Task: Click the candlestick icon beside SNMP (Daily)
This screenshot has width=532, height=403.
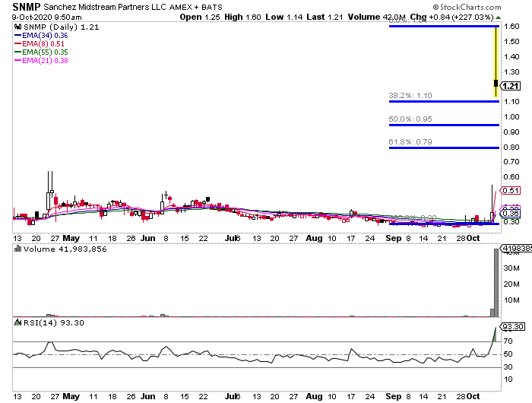Action: pyautogui.click(x=17, y=27)
